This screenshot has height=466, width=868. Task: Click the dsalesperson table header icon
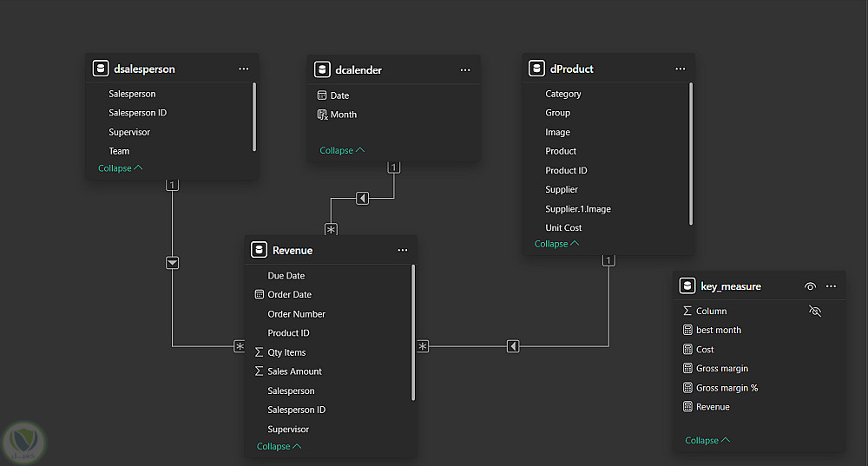point(101,69)
